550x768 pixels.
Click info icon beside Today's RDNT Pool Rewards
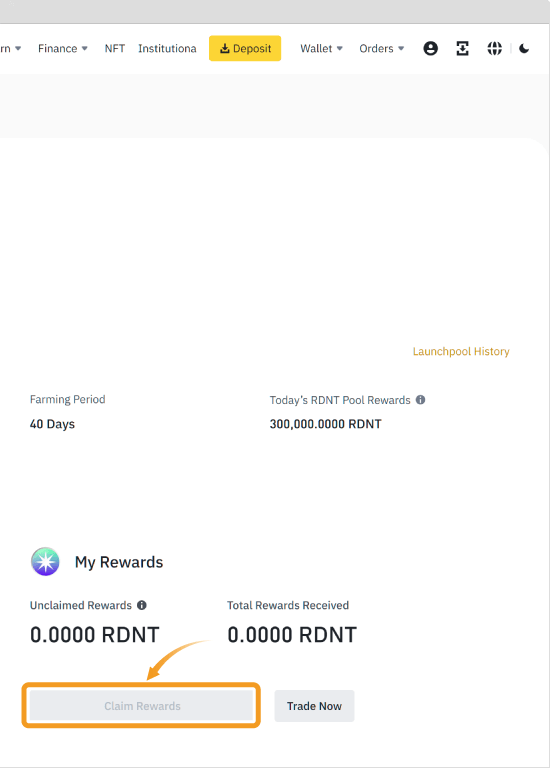click(420, 400)
